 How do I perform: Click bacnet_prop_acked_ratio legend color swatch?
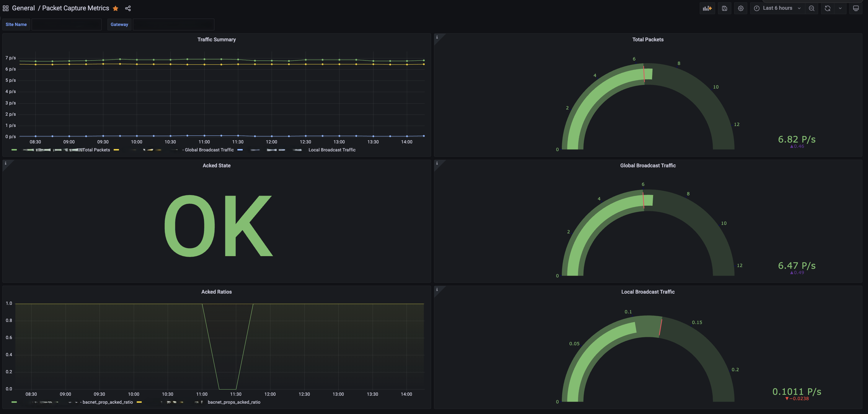(14, 402)
